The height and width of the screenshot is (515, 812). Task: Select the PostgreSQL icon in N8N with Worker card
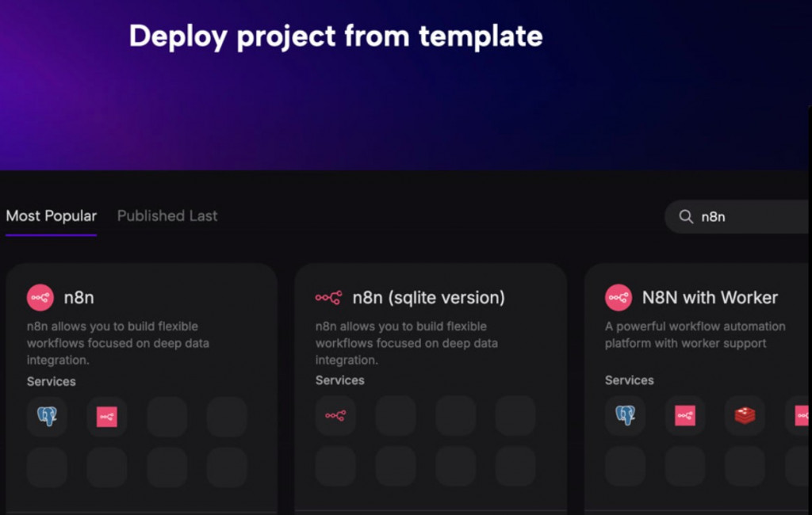(625, 415)
